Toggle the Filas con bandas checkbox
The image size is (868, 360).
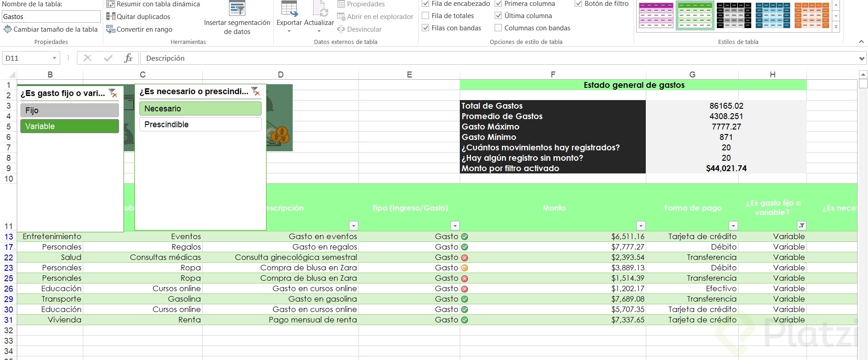(425, 28)
